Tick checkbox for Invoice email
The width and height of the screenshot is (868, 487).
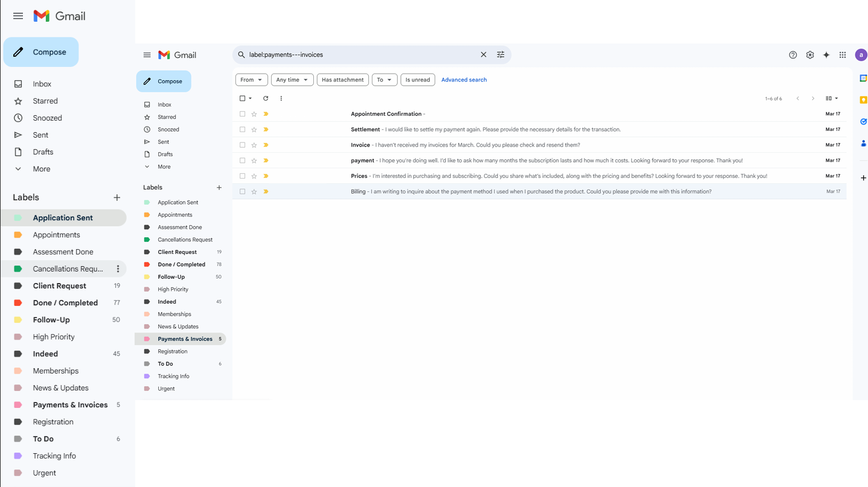click(x=243, y=145)
